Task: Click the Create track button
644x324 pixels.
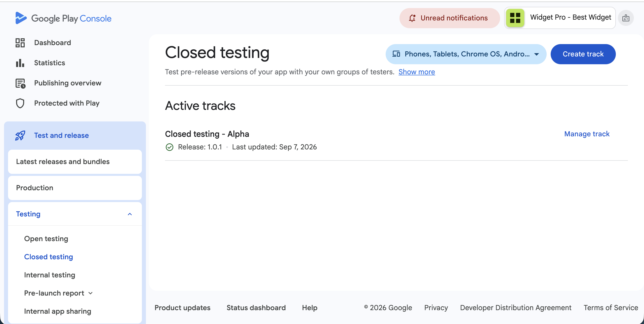Action: coord(583,54)
